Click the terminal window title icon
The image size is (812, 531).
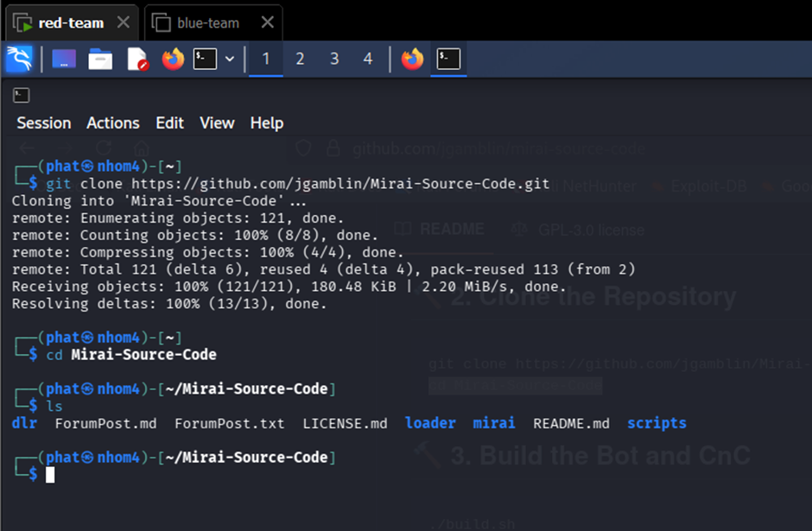click(22, 95)
